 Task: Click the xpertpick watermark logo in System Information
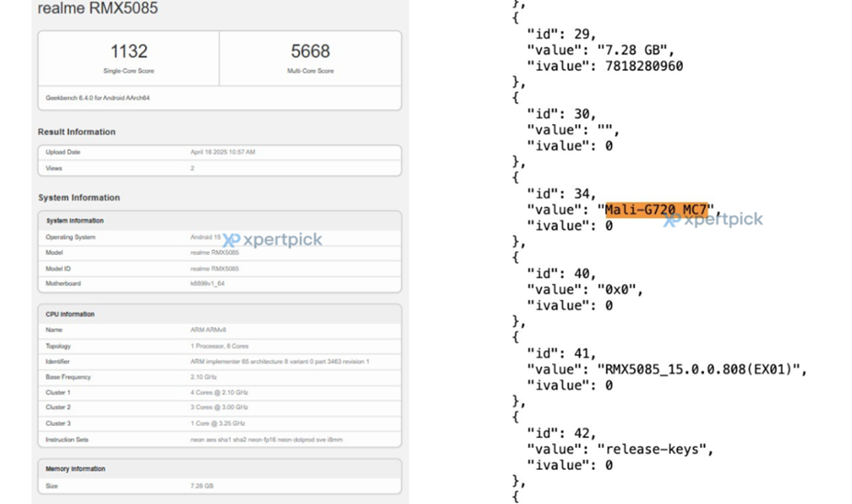tap(272, 240)
